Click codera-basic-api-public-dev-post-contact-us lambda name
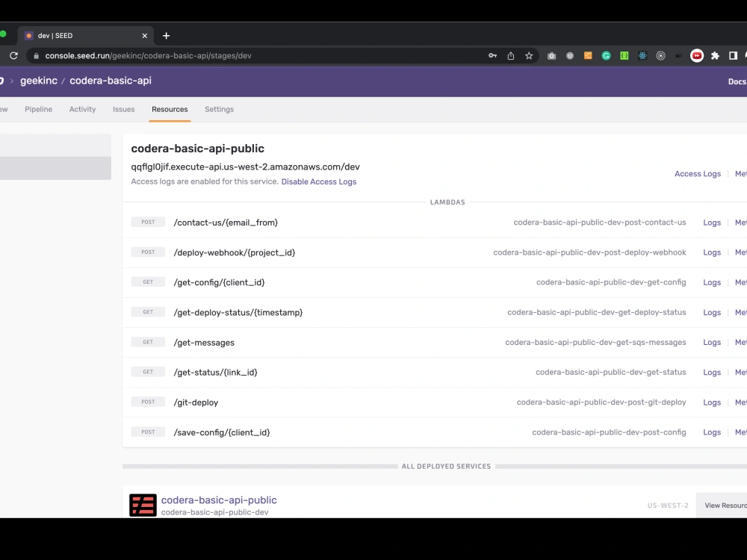747x560 pixels. [600, 223]
